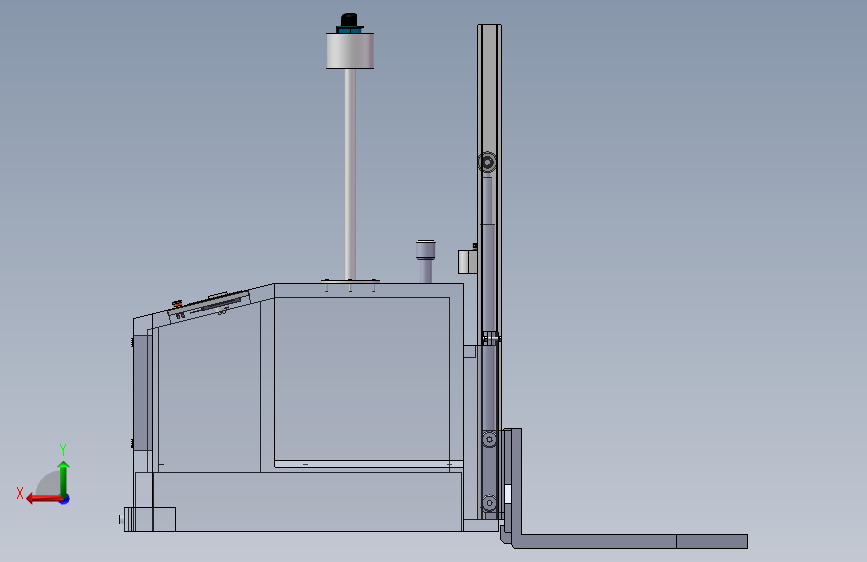
Task: Select the short vent pipe on the body top
Action: tap(425, 261)
